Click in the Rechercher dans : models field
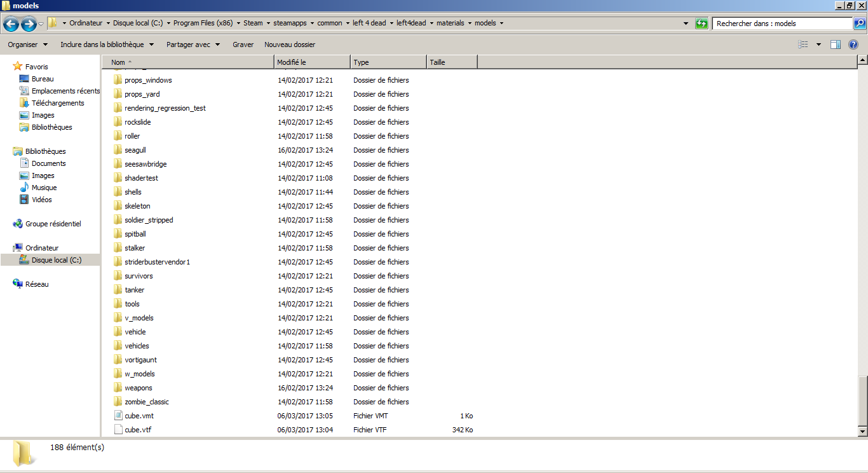The image size is (868, 473). pos(782,24)
